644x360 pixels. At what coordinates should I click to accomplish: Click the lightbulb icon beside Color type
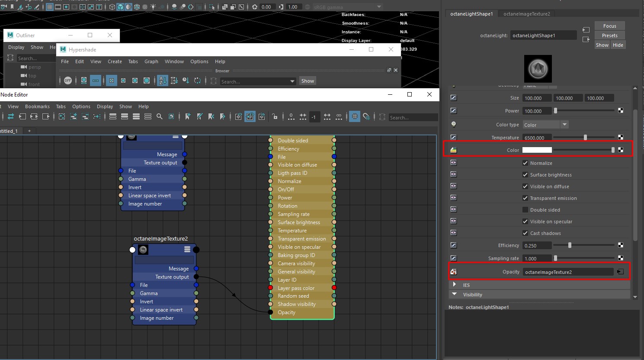453,124
